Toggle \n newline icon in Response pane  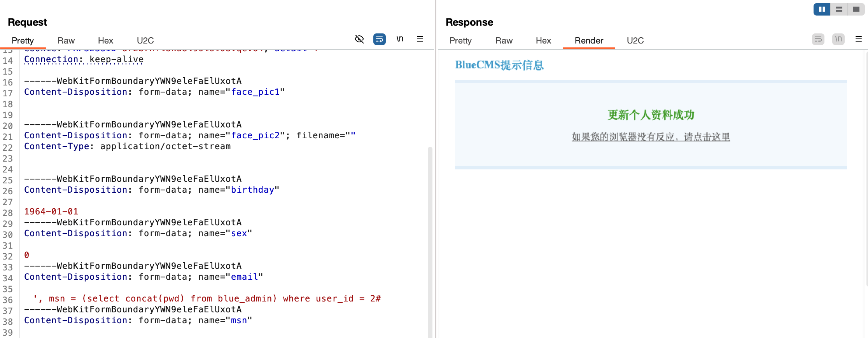(x=838, y=39)
